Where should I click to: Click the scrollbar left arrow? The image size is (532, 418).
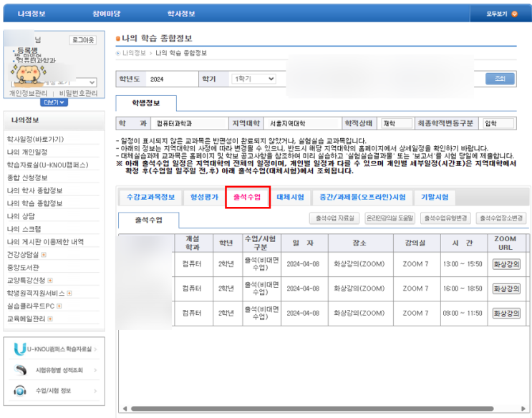(125, 409)
